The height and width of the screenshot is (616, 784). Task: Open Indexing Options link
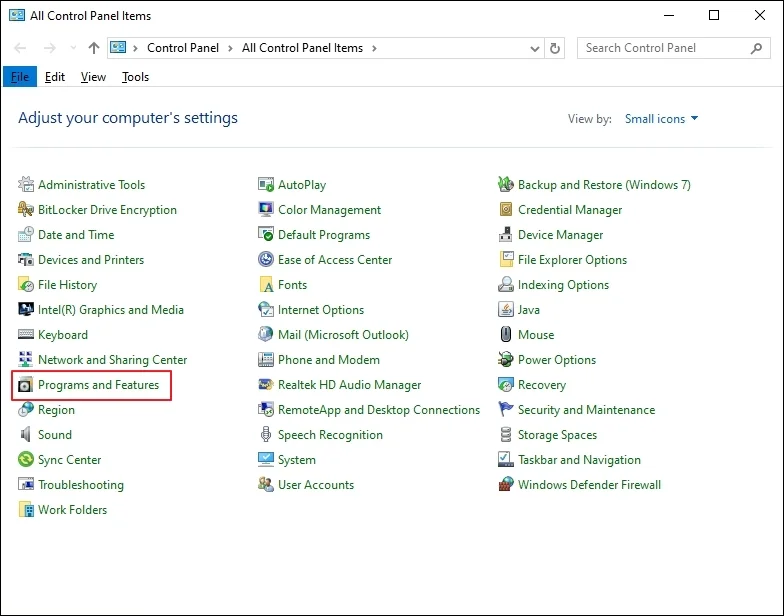[564, 285]
